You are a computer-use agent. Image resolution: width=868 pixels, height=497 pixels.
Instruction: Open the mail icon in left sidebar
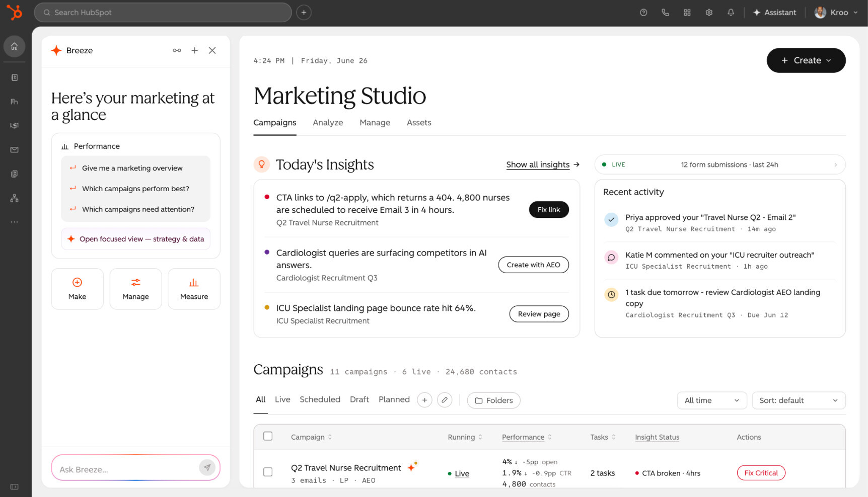14,149
